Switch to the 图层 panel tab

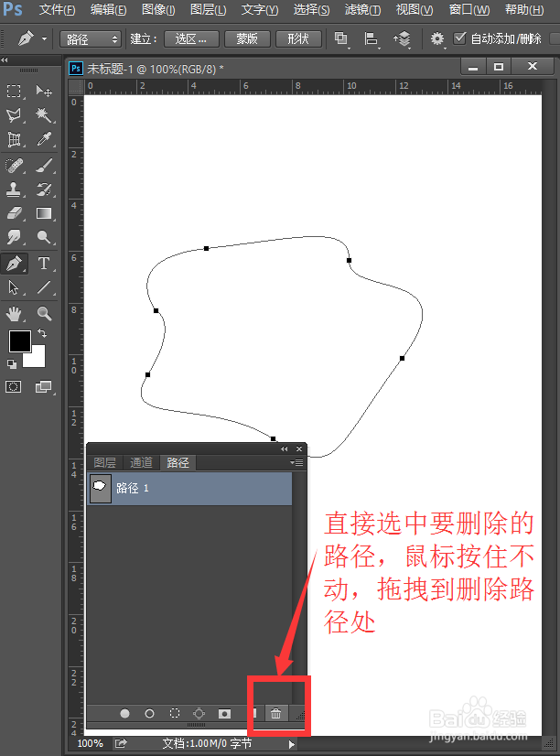click(104, 463)
